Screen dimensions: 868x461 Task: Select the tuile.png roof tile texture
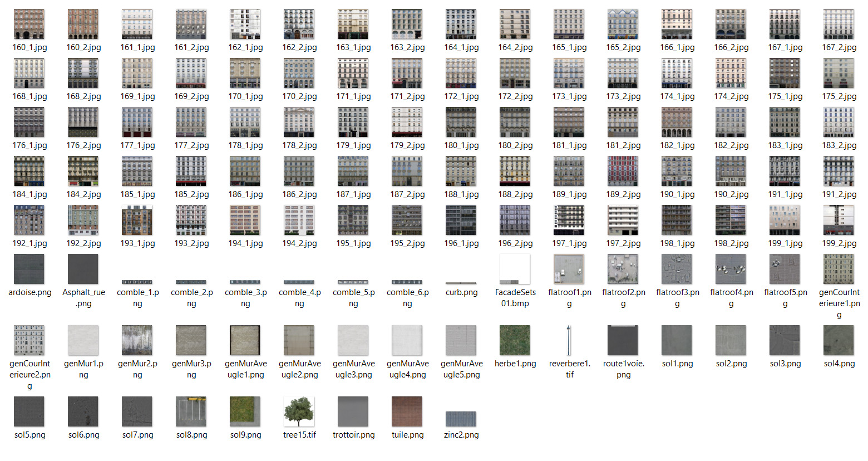click(x=407, y=411)
